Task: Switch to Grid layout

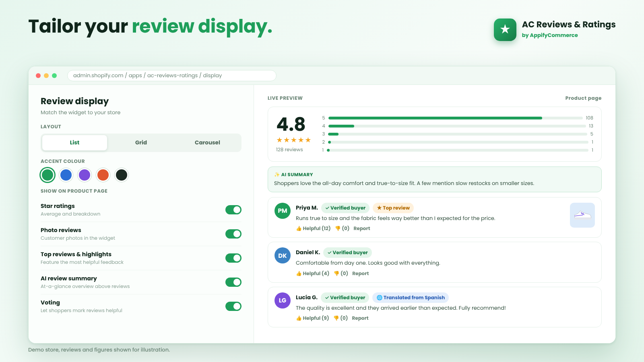Action: 141,142
